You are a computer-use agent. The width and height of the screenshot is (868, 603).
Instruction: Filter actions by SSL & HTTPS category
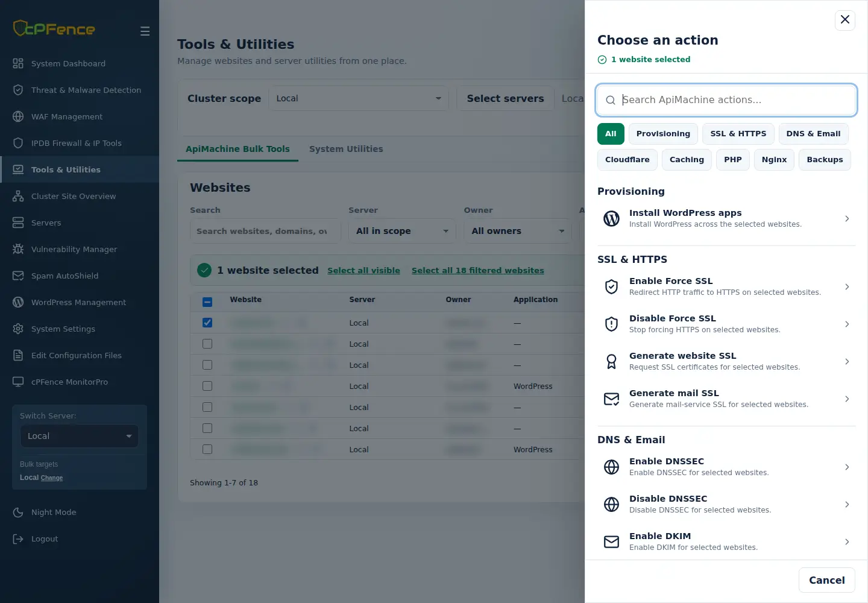[x=738, y=134]
